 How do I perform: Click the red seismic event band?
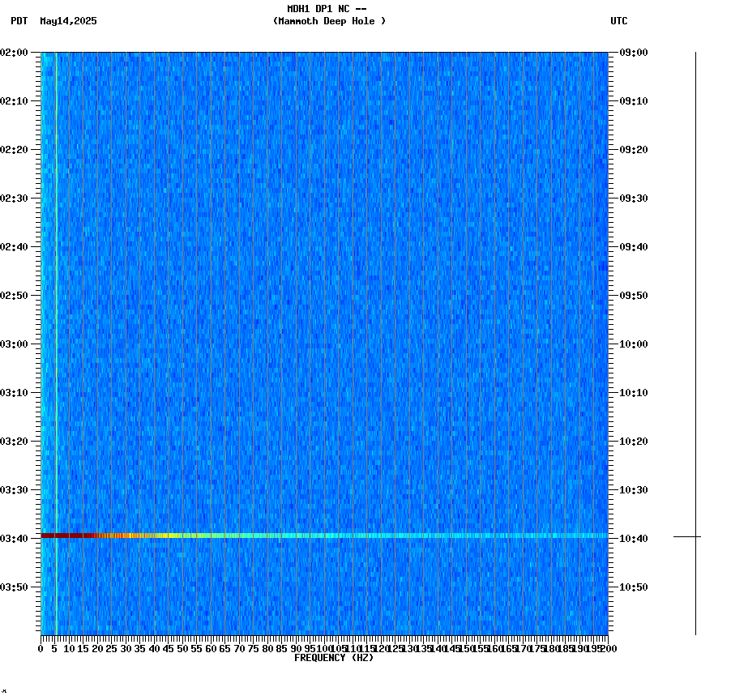tap(243, 535)
